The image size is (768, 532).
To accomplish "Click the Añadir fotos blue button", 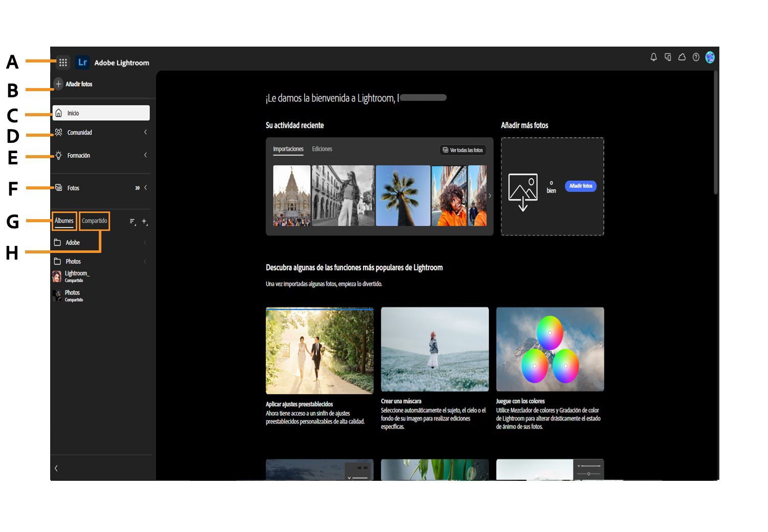I will (x=580, y=186).
